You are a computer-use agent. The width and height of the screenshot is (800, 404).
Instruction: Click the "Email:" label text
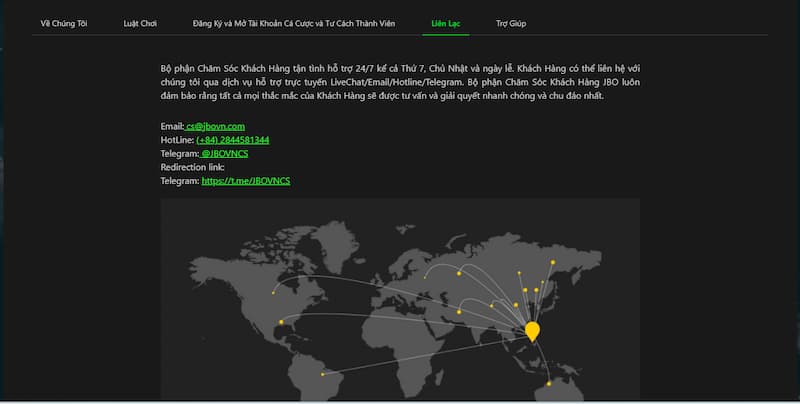171,126
